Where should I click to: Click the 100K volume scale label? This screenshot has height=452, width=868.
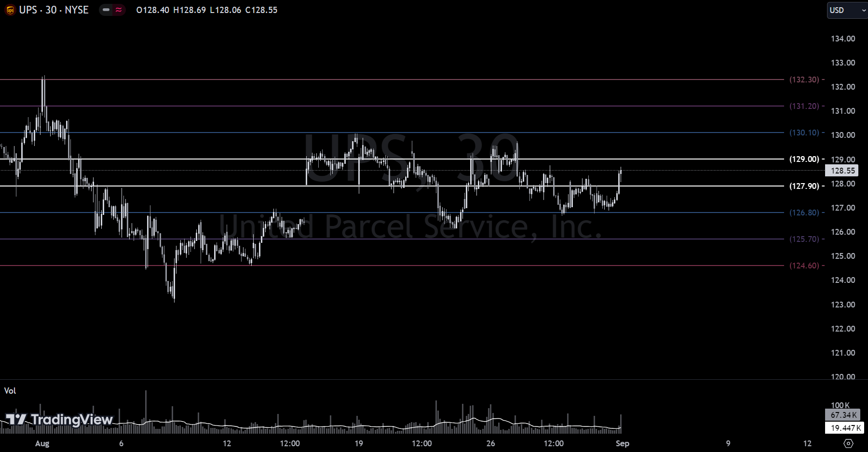click(840, 405)
